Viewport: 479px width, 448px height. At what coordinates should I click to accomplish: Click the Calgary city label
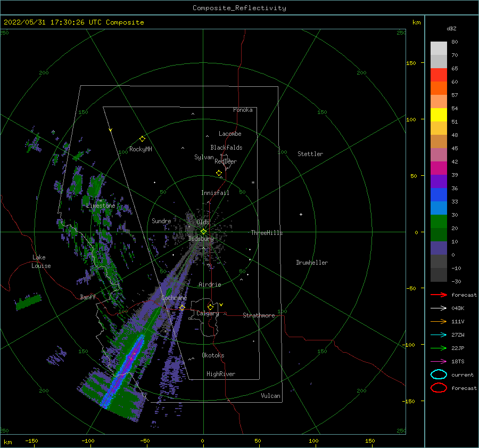pyautogui.click(x=208, y=313)
